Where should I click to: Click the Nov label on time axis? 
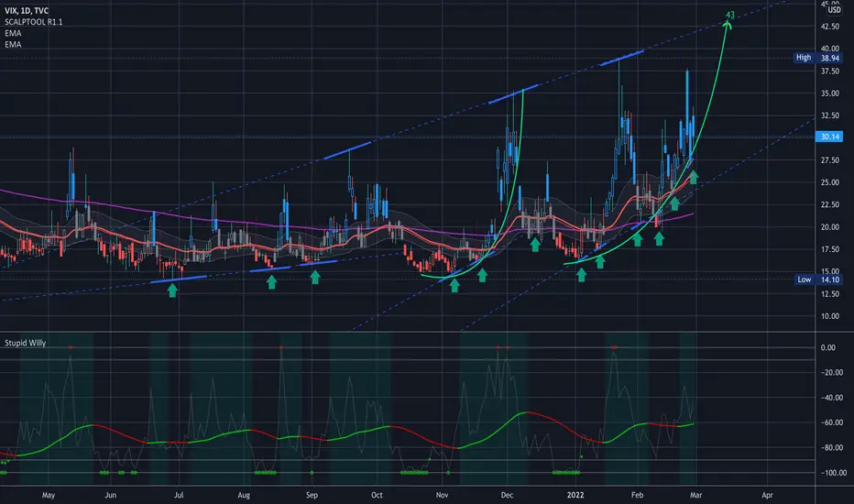(442, 495)
